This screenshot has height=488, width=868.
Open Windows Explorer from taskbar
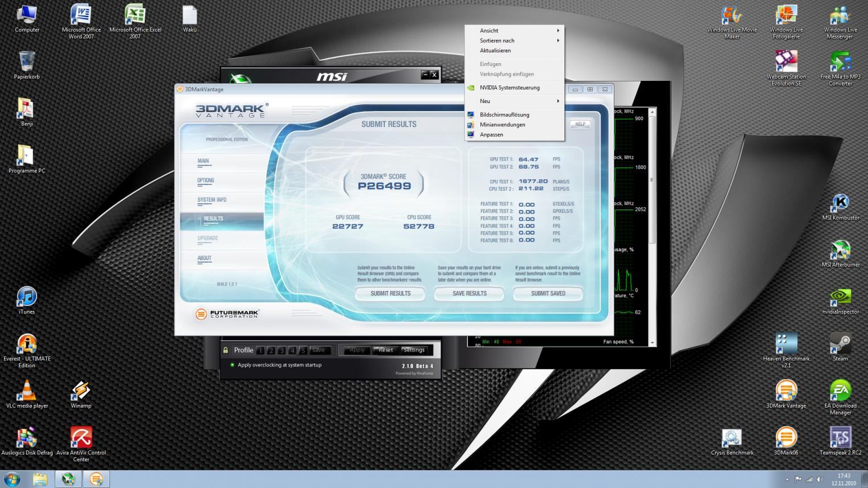click(40, 479)
